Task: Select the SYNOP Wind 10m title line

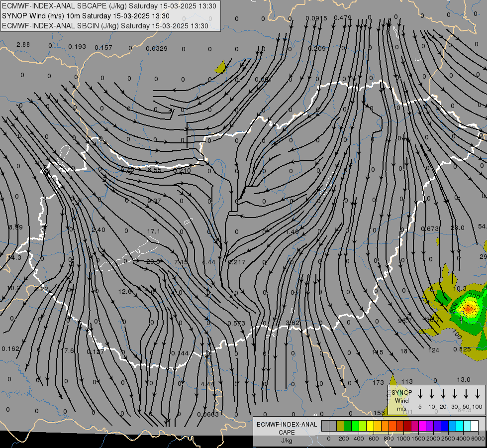Action: pyautogui.click(x=86, y=16)
